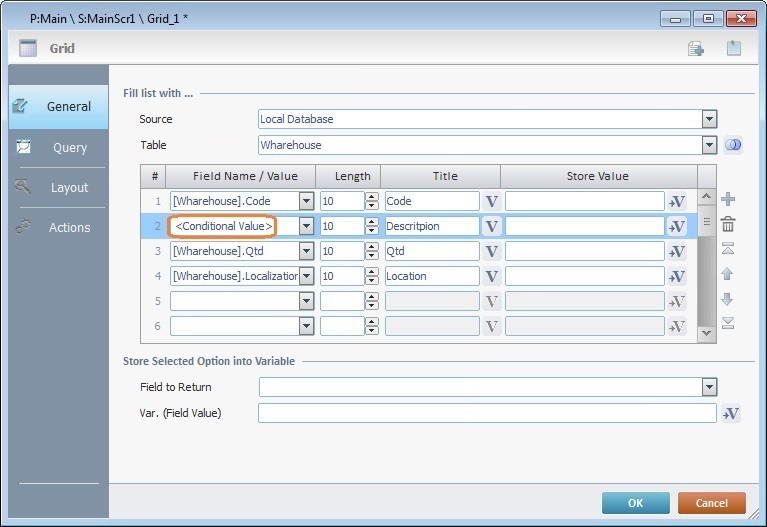Viewport: 767px width, 527px height.
Task: Expand the Conditional Value field dropdown
Action: (x=306, y=226)
